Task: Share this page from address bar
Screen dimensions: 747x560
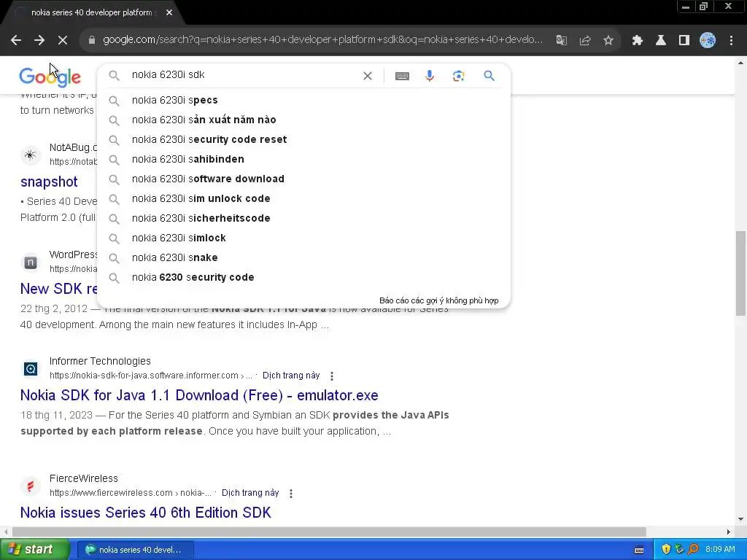Action: click(585, 41)
